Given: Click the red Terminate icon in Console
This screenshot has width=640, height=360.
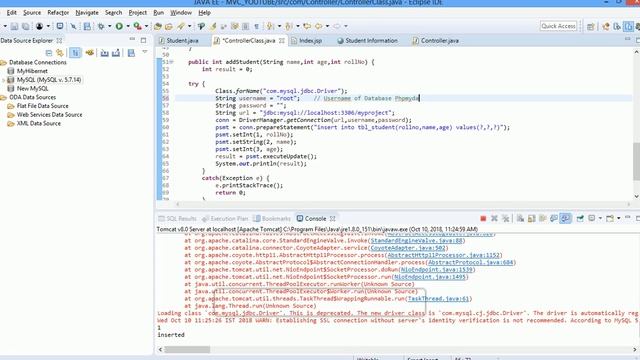Looking at the screenshot, I should pyautogui.click(x=483, y=219).
